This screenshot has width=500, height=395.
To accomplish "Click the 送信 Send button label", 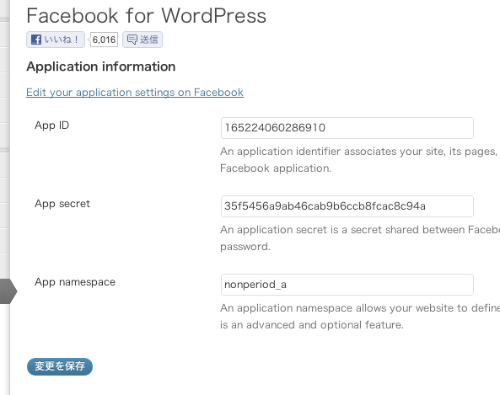I will click(149, 40).
